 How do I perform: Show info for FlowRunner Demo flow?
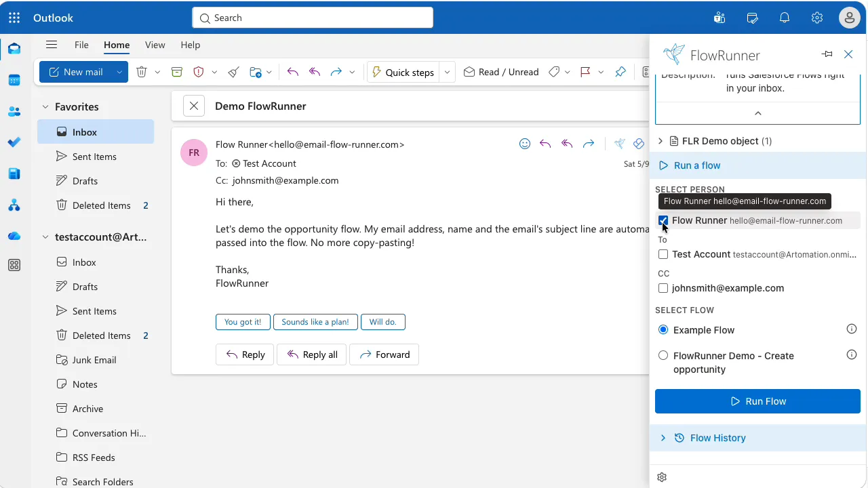point(852,354)
